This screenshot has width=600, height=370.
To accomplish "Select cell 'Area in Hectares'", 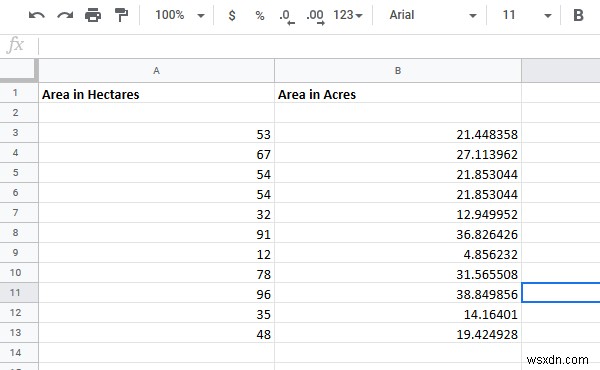I will click(x=157, y=93).
